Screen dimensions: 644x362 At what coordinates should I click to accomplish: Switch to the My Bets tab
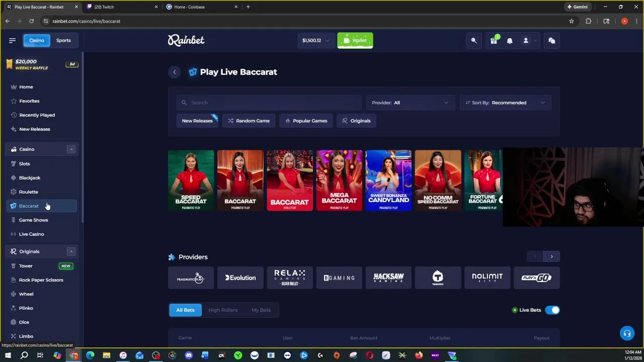pyautogui.click(x=261, y=310)
